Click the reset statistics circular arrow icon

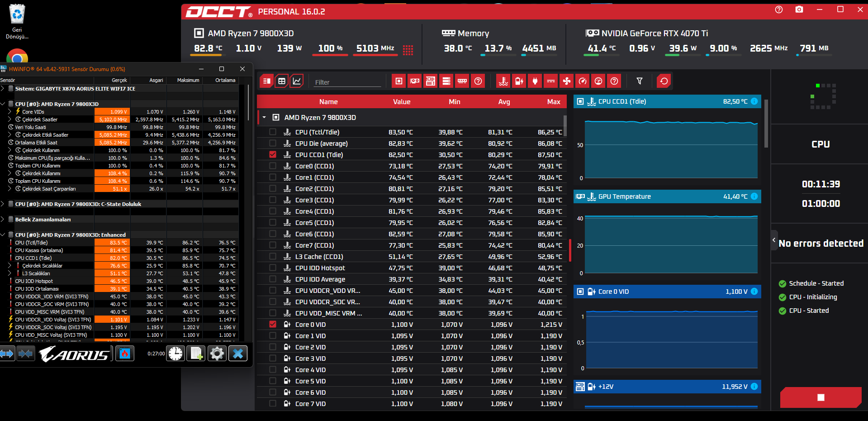(x=664, y=81)
